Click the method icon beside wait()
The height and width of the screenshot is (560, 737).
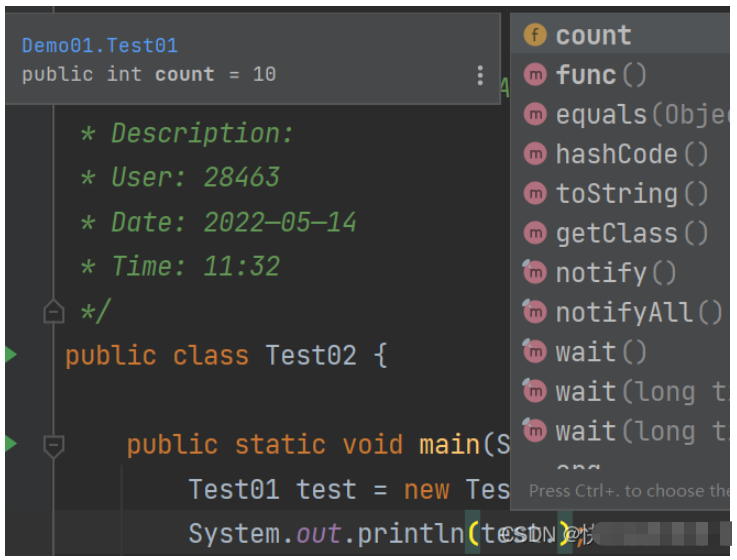point(535,351)
